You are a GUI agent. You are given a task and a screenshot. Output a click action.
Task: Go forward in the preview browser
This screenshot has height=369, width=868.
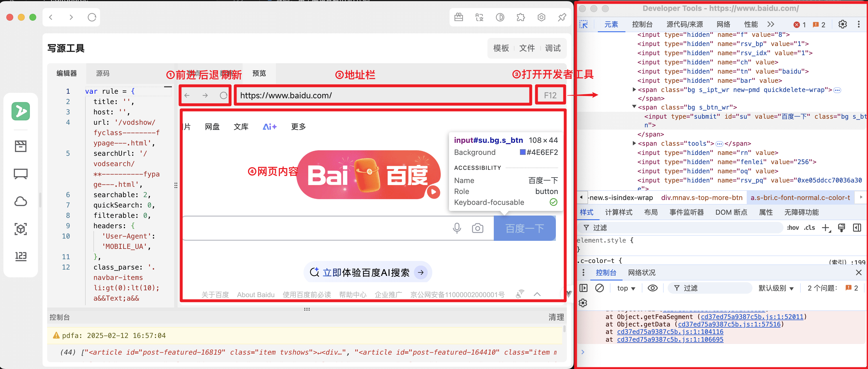click(x=205, y=95)
